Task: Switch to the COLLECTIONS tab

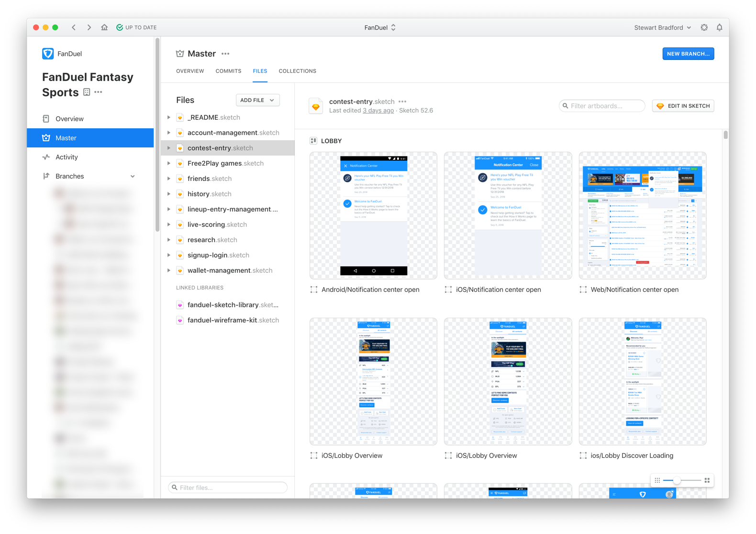Action: click(297, 71)
